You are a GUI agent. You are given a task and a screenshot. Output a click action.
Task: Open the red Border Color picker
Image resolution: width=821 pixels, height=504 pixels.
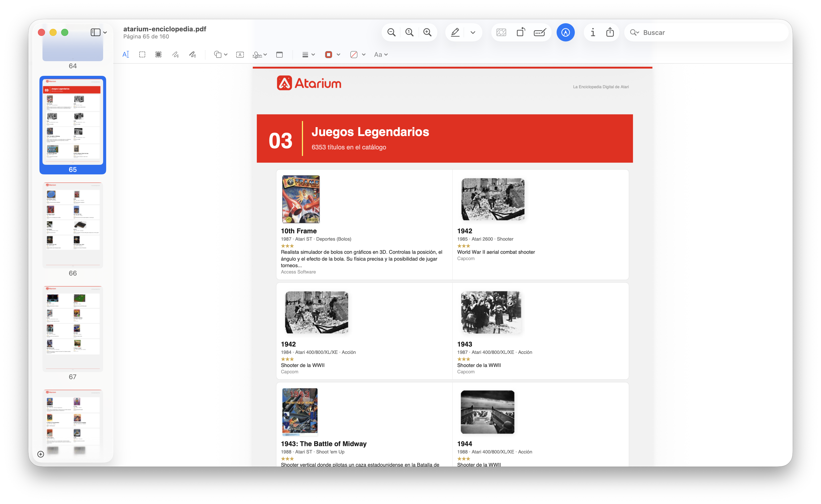coord(332,54)
